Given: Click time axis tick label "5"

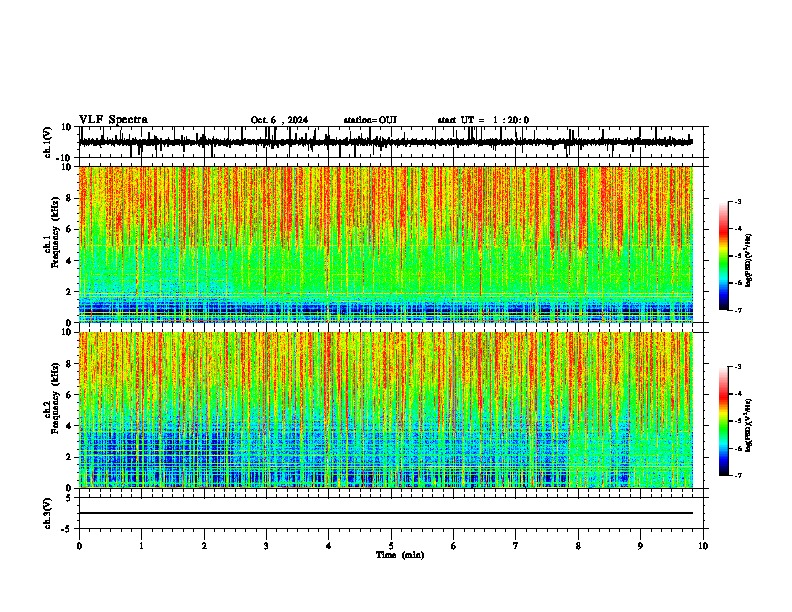Looking at the screenshot, I should [x=391, y=546].
